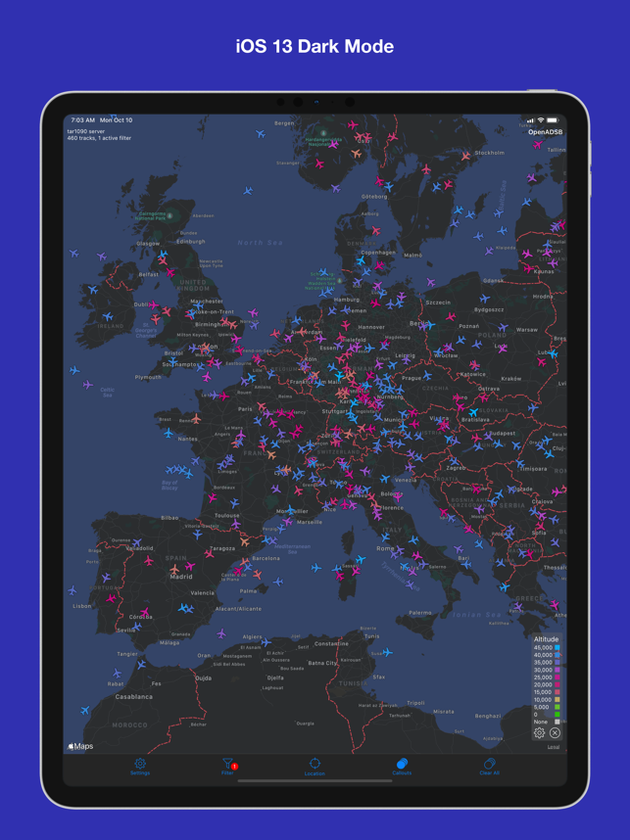This screenshot has height=840, width=630.
Task: Open the Filter funnel icon
Action: pos(228,766)
